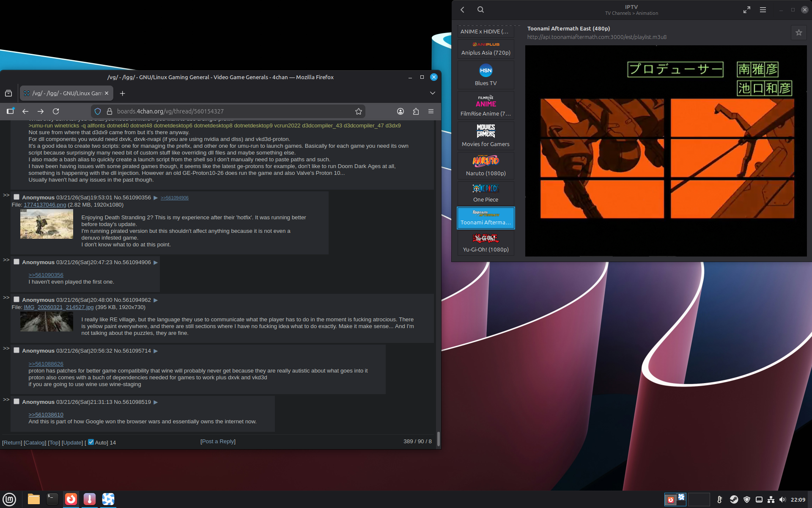Open the Catalog link

click(x=35, y=442)
